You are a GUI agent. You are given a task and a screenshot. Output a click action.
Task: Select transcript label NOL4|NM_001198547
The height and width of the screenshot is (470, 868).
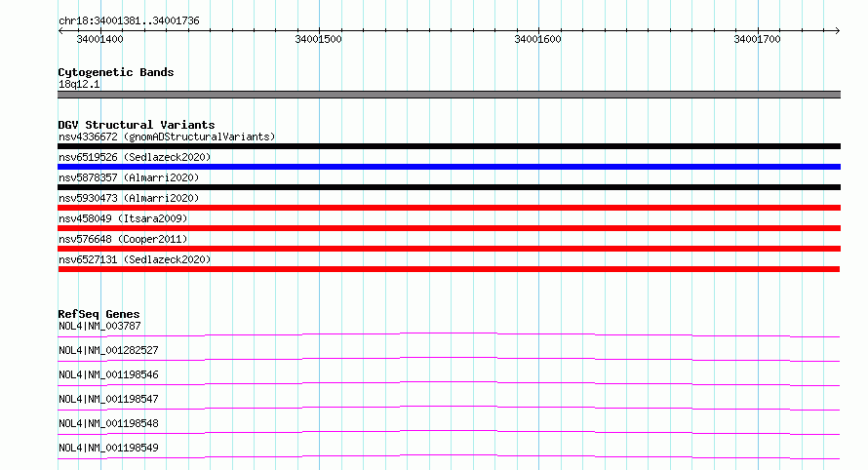(x=108, y=399)
